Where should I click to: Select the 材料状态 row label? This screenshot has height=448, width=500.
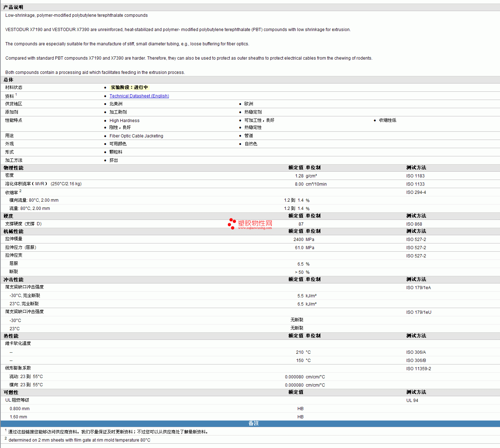click(14, 87)
